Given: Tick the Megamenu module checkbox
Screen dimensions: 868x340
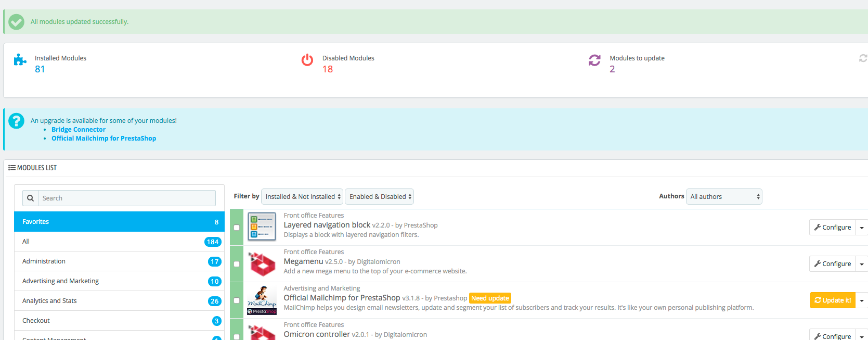Looking at the screenshot, I should (x=237, y=264).
